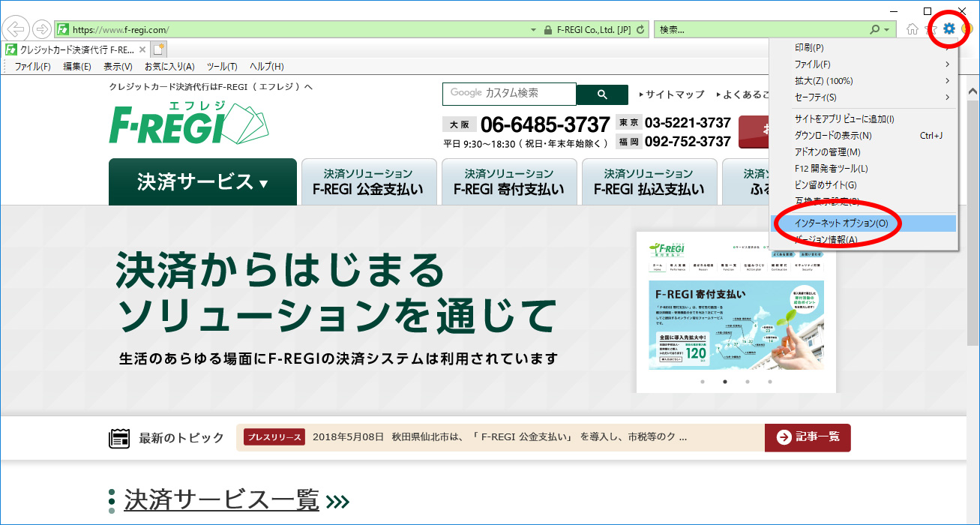
Task: Open F-REGI 公金支払い solution tab
Action: [368, 181]
